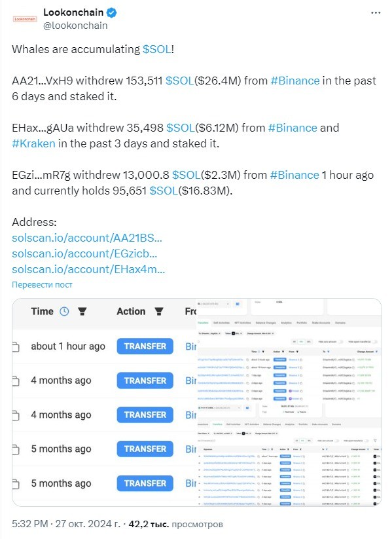
Task: Open the @lookonchain handle
Action: click(x=75, y=26)
